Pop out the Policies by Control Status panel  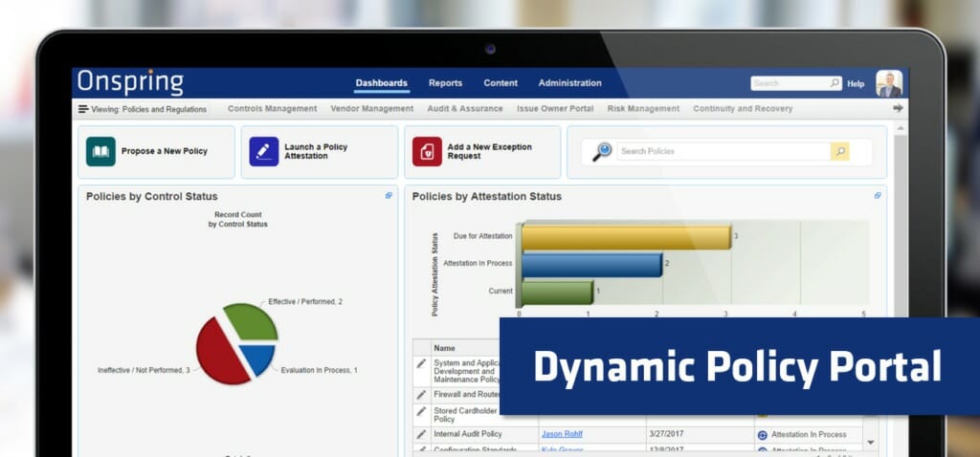click(x=389, y=195)
